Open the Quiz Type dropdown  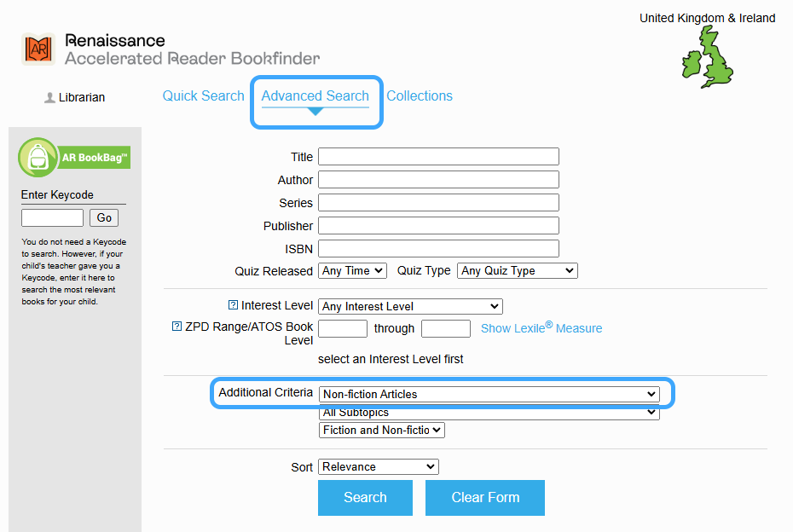[517, 270]
